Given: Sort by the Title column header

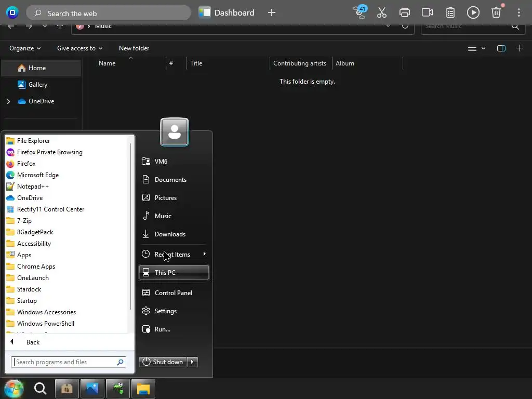Looking at the screenshot, I should pyautogui.click(x=196, y=63).
